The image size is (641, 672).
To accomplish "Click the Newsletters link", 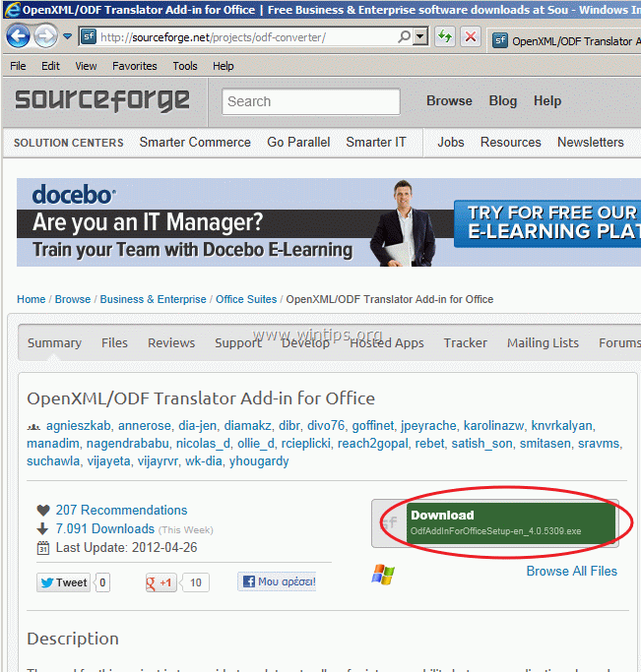I will click(x=591, y=142).
